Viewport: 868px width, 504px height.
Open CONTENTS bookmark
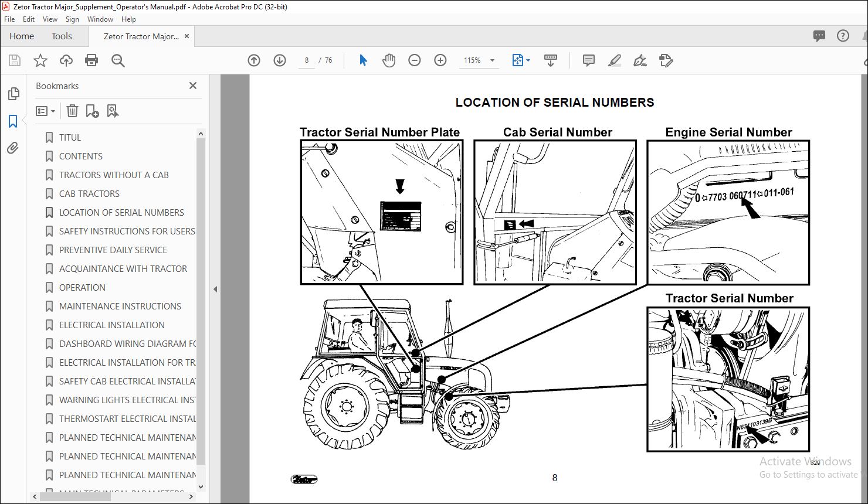pyautogui.click(x=80, y=156)
